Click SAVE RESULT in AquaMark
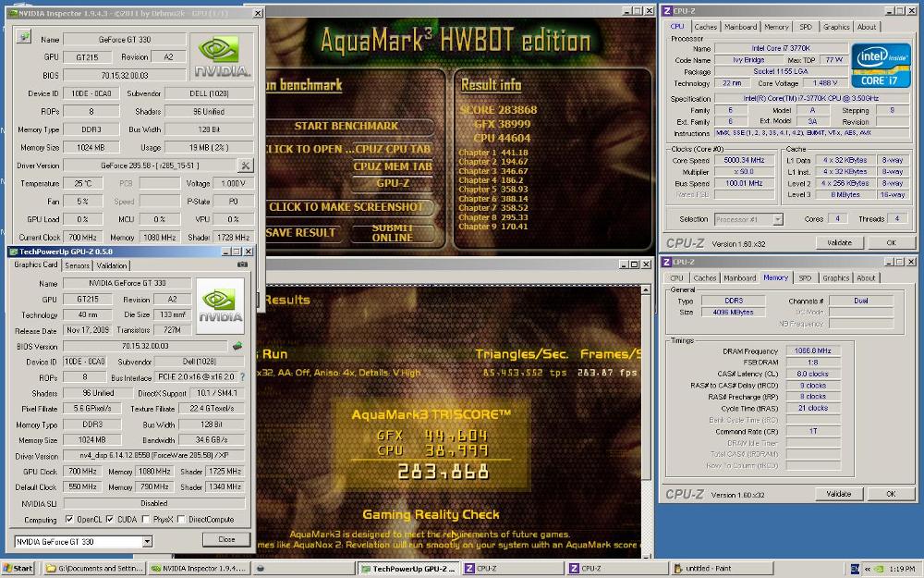The height and width of the screenshot is (578, 924). tap(300, 232)
